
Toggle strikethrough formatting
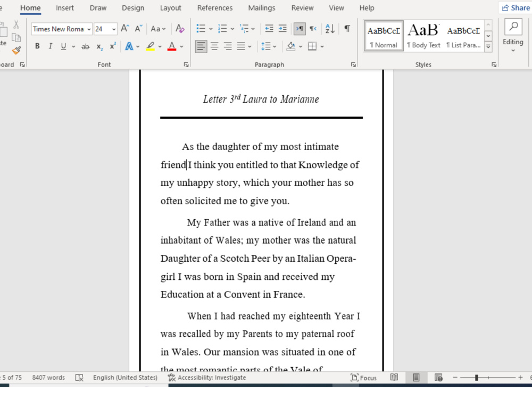click(x=86, y=46)
